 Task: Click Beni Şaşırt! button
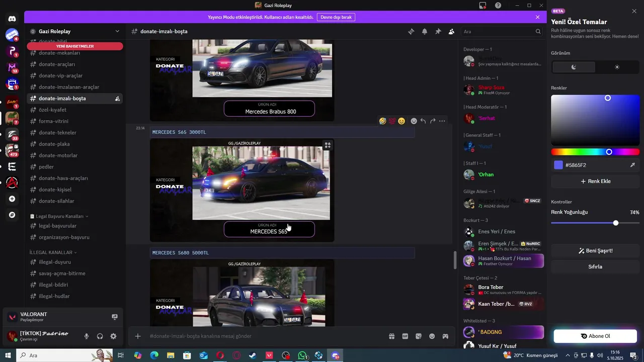pyautogui.click(x=595, y=250)
